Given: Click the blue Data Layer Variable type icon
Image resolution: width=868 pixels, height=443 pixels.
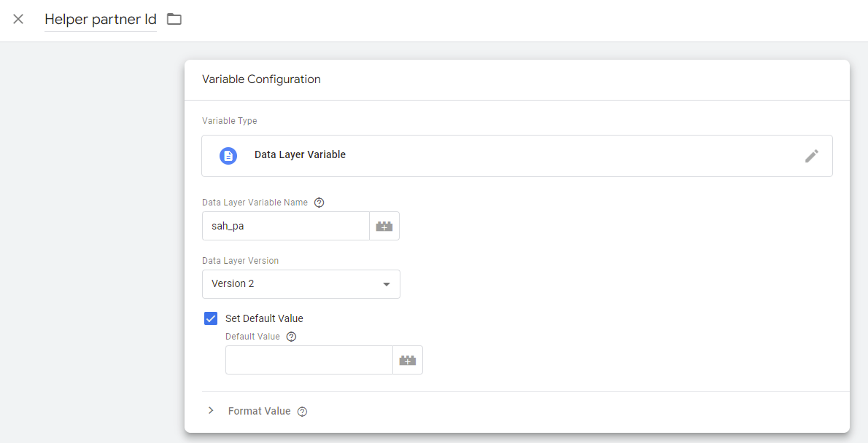Looking at the screenshot, I should coord(228,156).
